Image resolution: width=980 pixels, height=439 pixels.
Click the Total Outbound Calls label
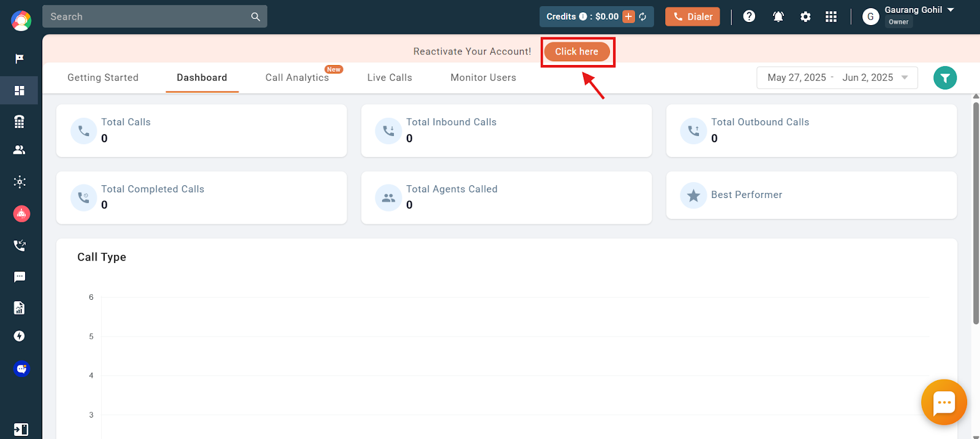(x=760, y=122)
